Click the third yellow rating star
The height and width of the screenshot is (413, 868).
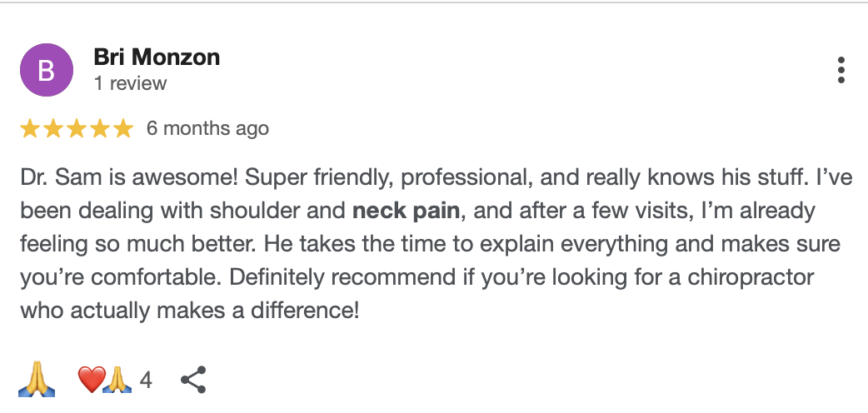77,128
